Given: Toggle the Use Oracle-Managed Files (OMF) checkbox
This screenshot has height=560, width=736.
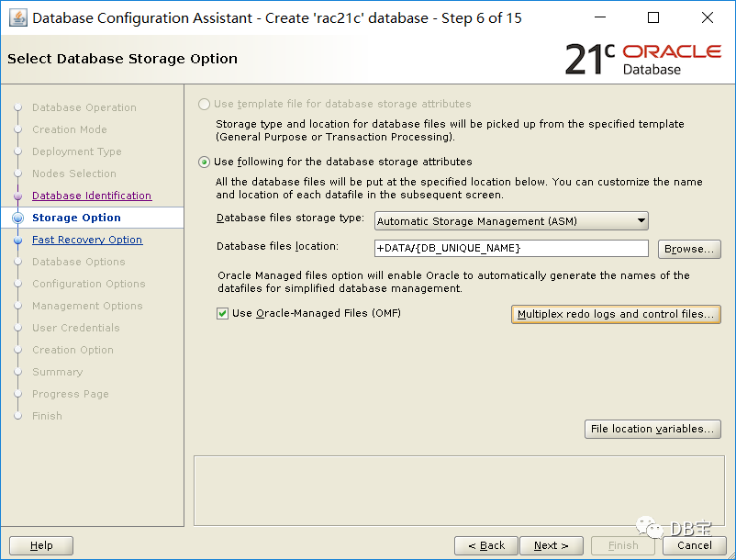Looking at the screenshot, I should pos(222,314).
